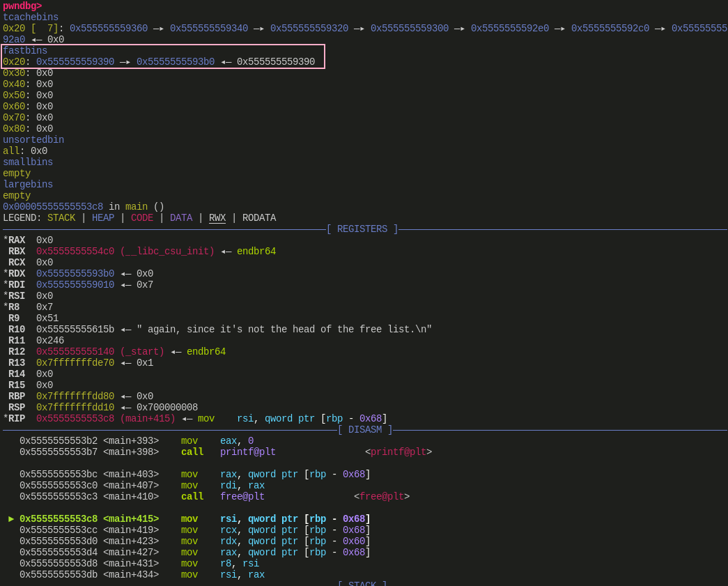The image size is (728, 586).
Task: Click the DISASM section header
Action: click(x=365, y=430)
